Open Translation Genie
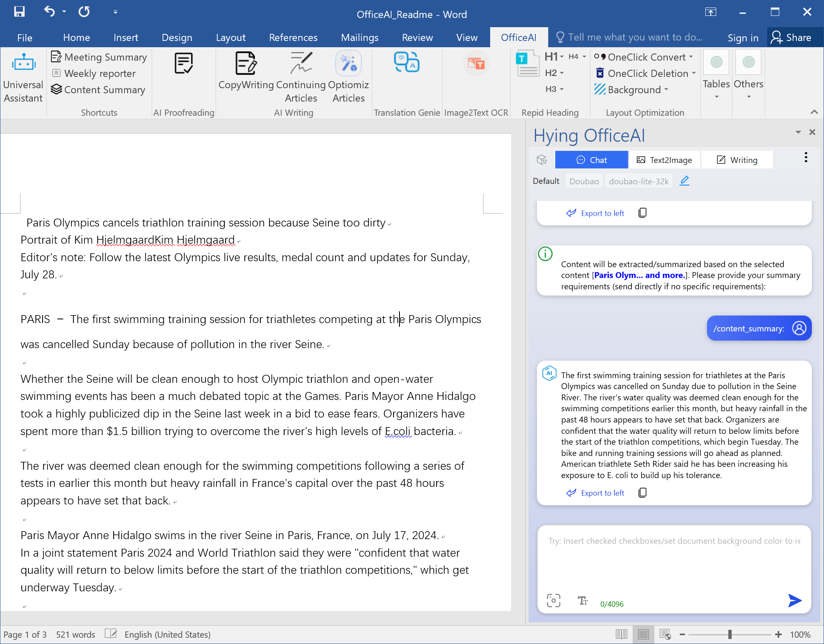This screenshot has height=644, width=824. tap(407, 63)
